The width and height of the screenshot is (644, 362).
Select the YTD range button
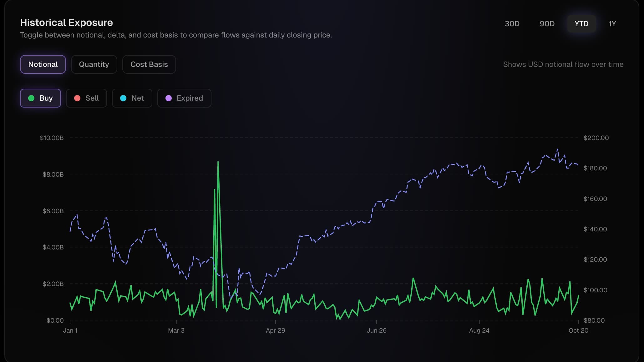pyautogui.click(x=581, y=24)
